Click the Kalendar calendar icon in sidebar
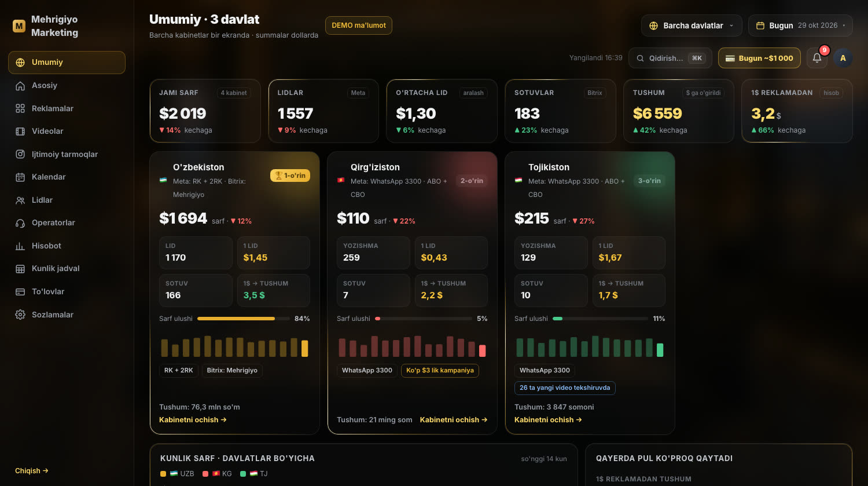This screenshot has height=486, width=868. click(20, 177)
